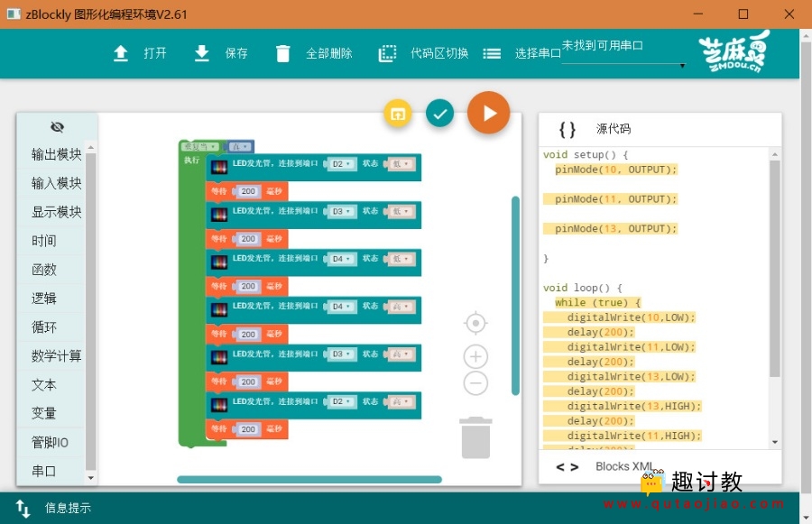Image resolution: width=812 pixels, height=524 pixels.
Task: Click the info panel arrows icon
Action: (23, 509)
